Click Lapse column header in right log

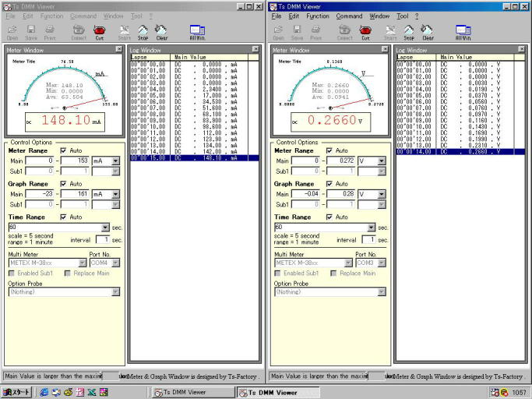click(x=417, y=57)
